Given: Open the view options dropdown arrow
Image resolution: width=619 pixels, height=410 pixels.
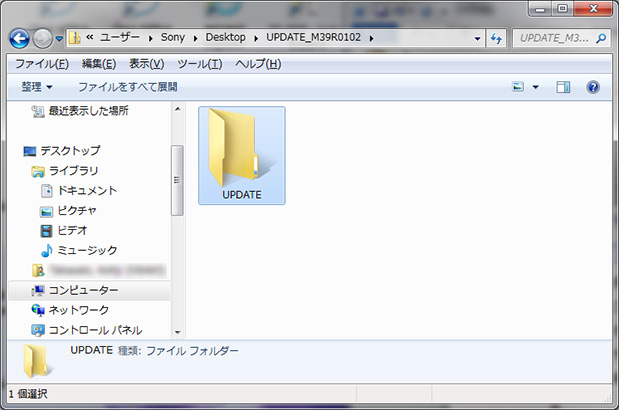Looking at the screenshot, I should pyautogui.click(x=535, y=87).
